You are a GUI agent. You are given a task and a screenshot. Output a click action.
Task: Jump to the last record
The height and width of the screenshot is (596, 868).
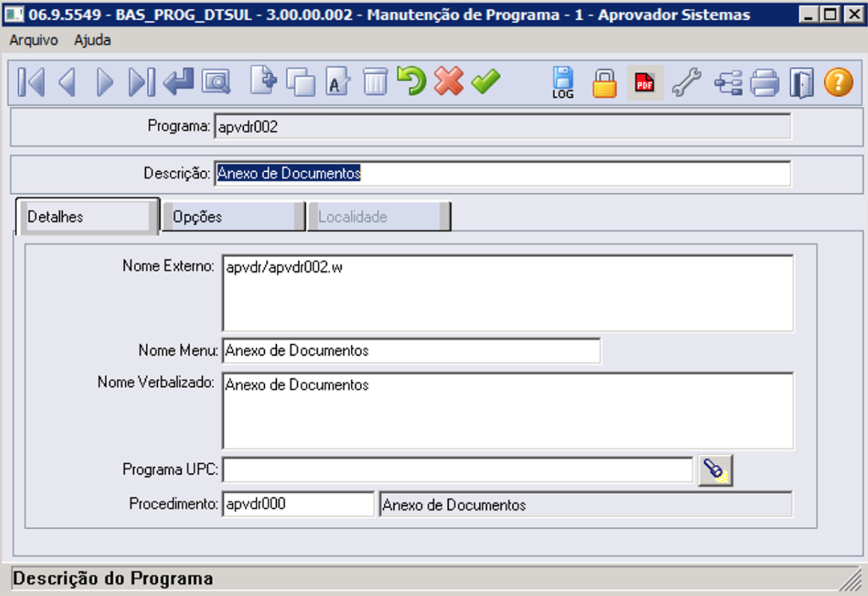(142, 83)
